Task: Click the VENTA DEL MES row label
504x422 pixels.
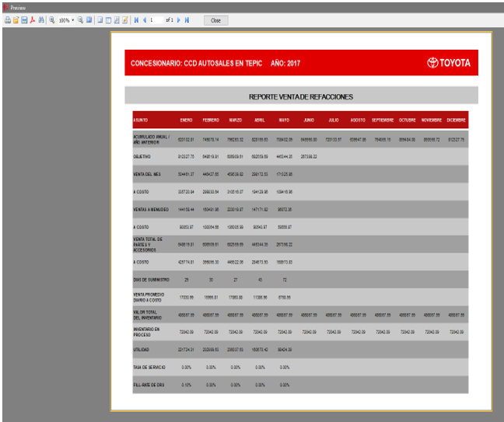Action: (x=147, y=174)
